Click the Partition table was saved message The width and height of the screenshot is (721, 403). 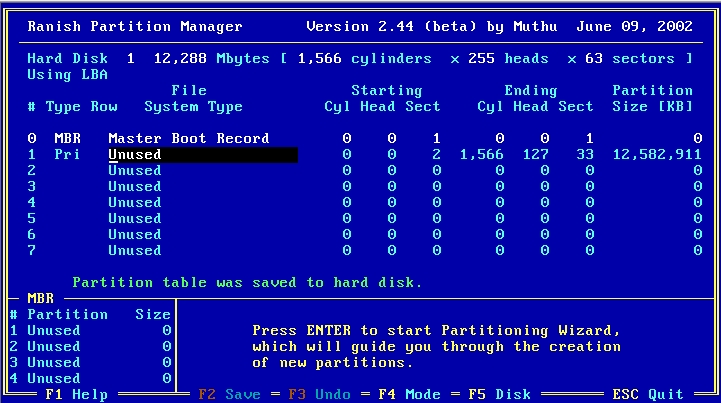click(247, 282)
